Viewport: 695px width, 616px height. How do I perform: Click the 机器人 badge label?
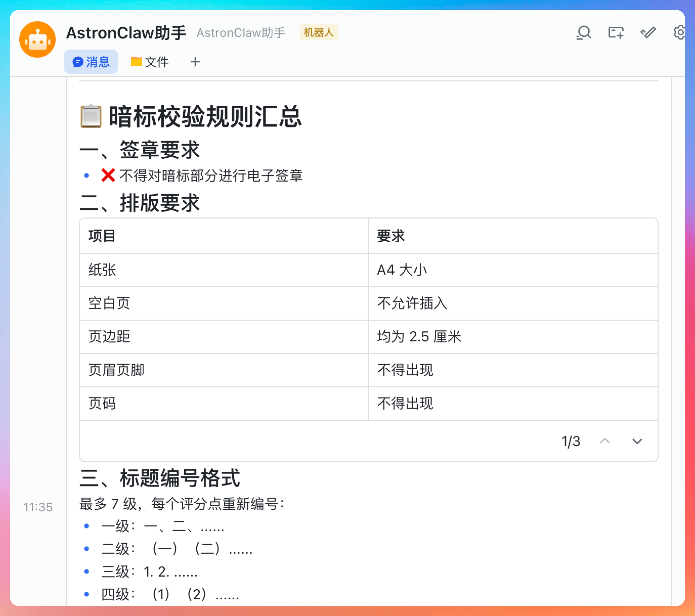point(319,33)
